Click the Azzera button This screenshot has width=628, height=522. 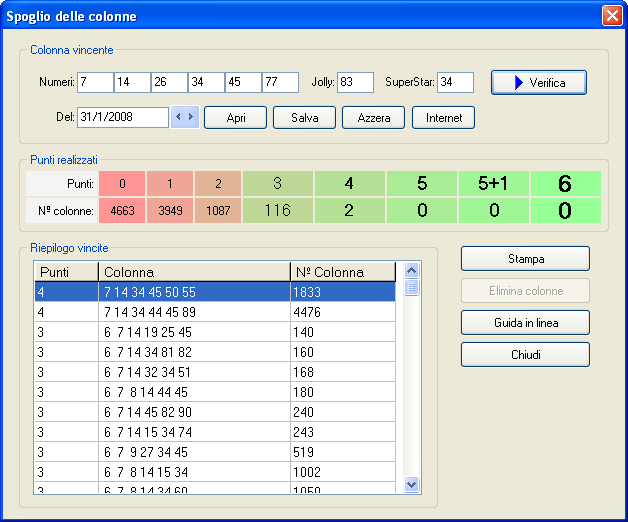(x=374, y=118)
